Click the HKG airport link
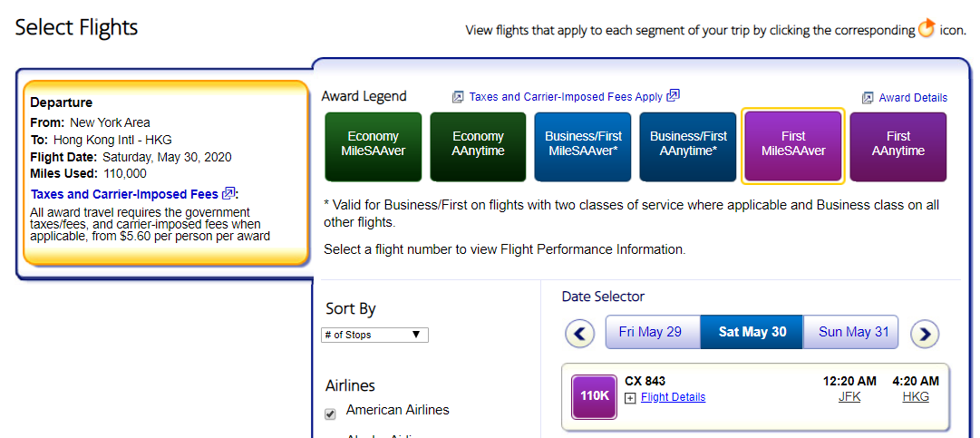Screen dimensions: 980x438 pyautogui.click(x=916, y=397)
